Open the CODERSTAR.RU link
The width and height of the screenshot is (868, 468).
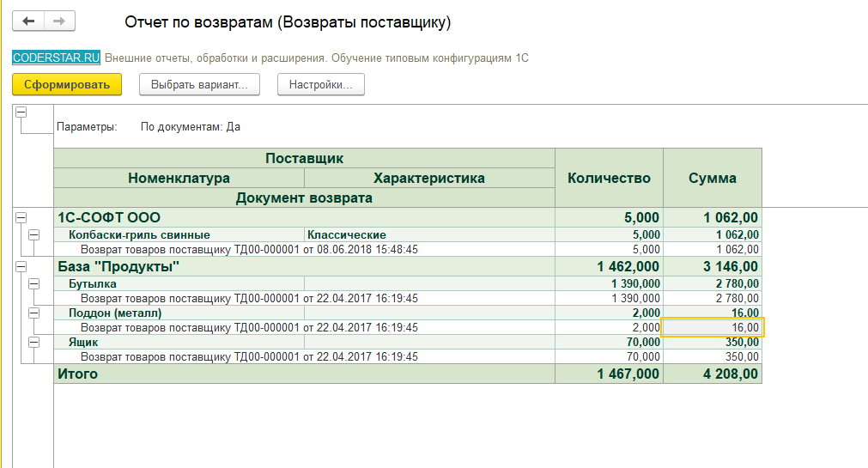click(x=57, y=58)
